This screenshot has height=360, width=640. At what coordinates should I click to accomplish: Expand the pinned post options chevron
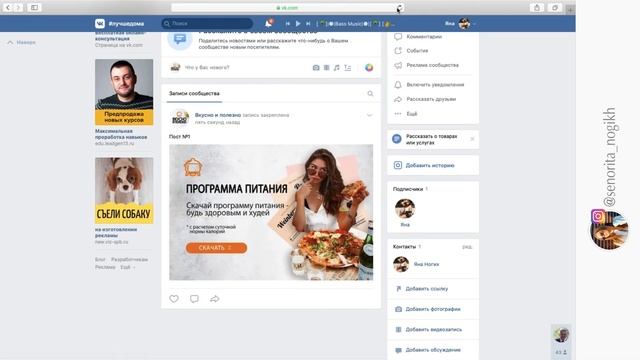click(x=369, y=116)
